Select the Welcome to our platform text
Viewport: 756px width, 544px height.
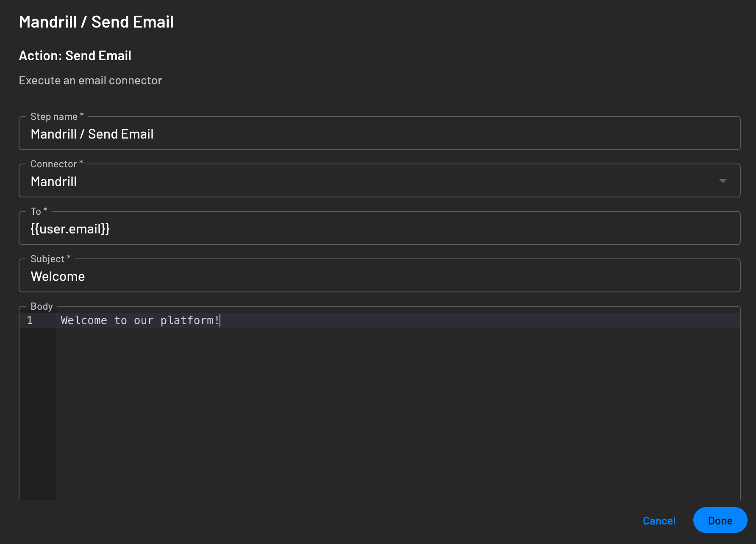(140, 320)
